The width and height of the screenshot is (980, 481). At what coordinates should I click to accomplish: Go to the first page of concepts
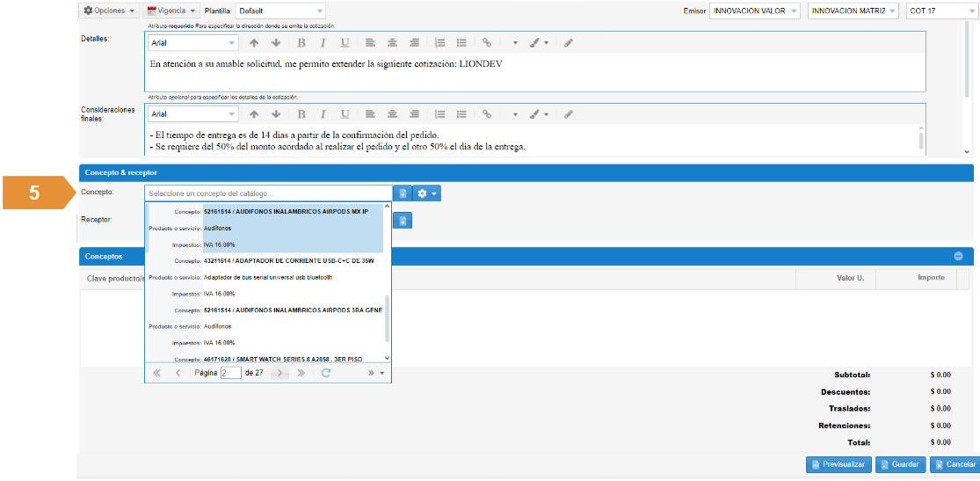157,373
